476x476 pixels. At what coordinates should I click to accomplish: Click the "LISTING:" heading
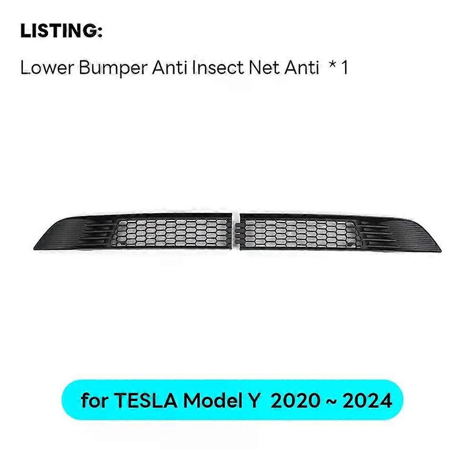click(61, 32)
